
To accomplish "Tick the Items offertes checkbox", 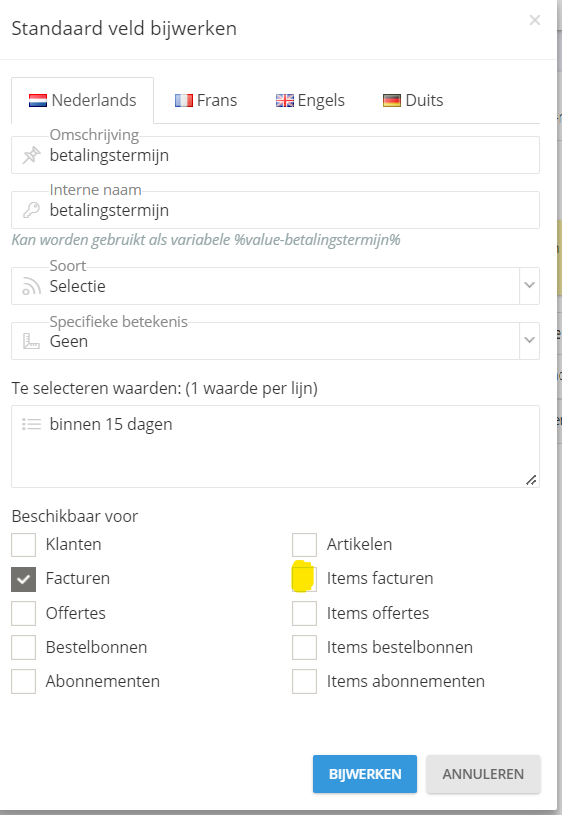I will click(x=304, y=613).
